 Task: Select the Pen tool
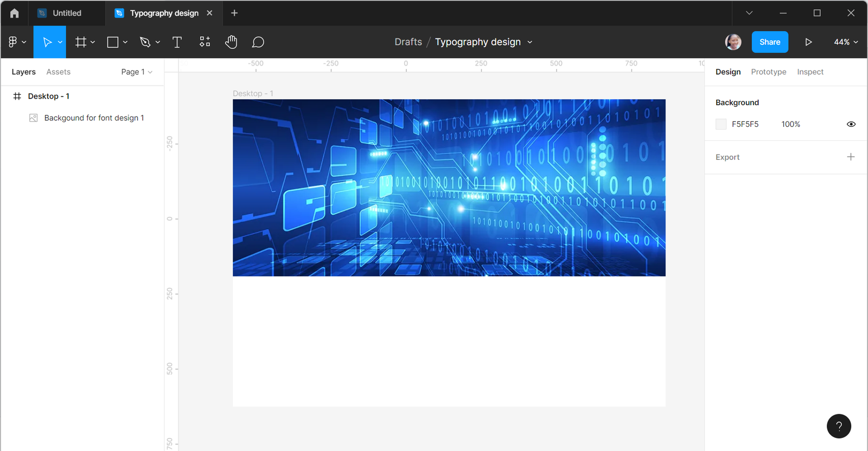[x=145, y=42]
